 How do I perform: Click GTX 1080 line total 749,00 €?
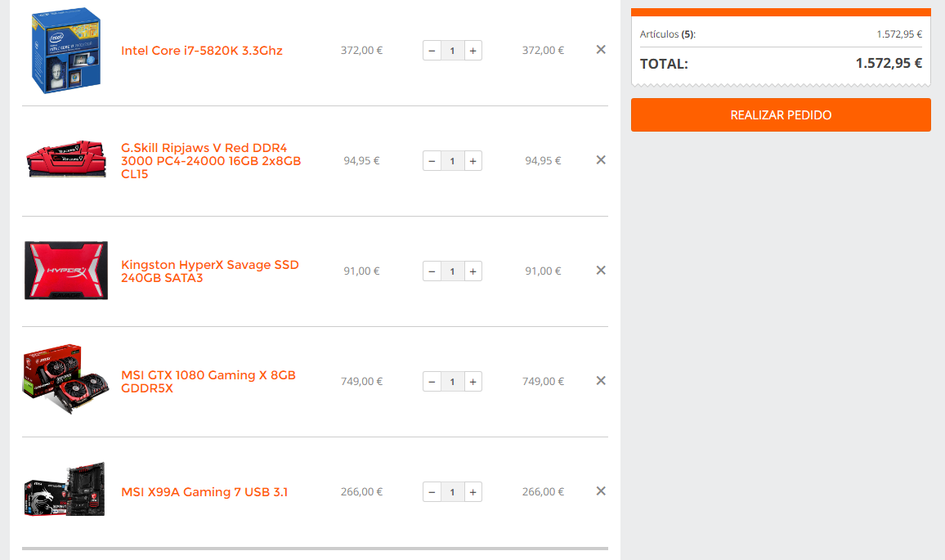(543, 382)
